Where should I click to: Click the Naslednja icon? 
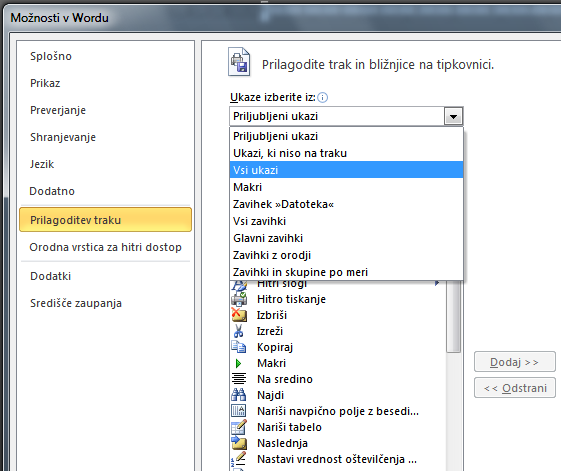(239, 443)
